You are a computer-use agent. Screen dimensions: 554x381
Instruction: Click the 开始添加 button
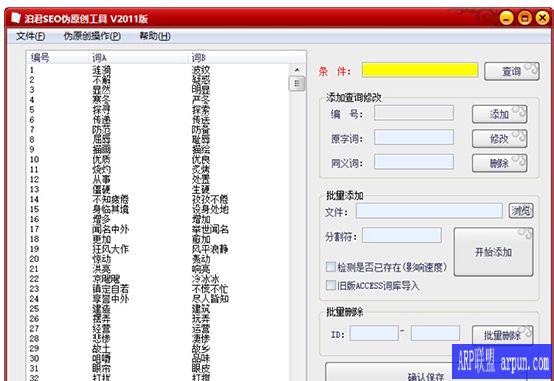click(x=493, y=252)
